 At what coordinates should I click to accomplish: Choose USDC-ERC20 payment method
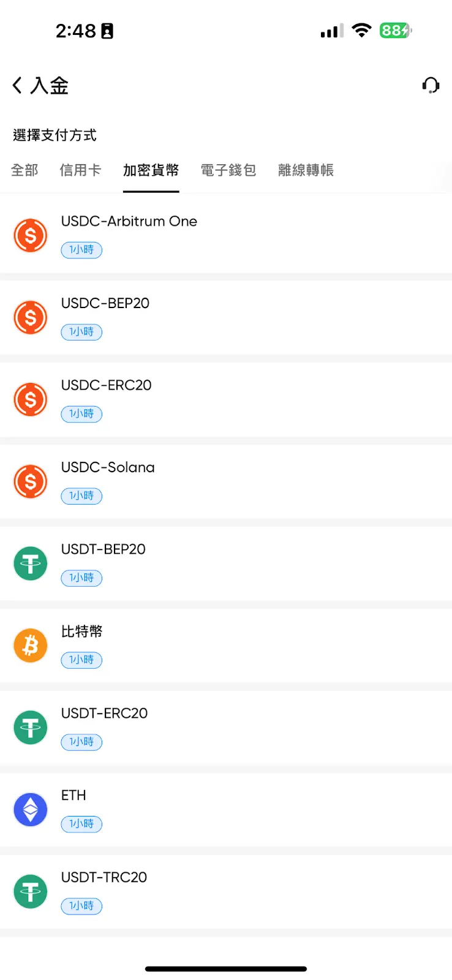[107, 385]
